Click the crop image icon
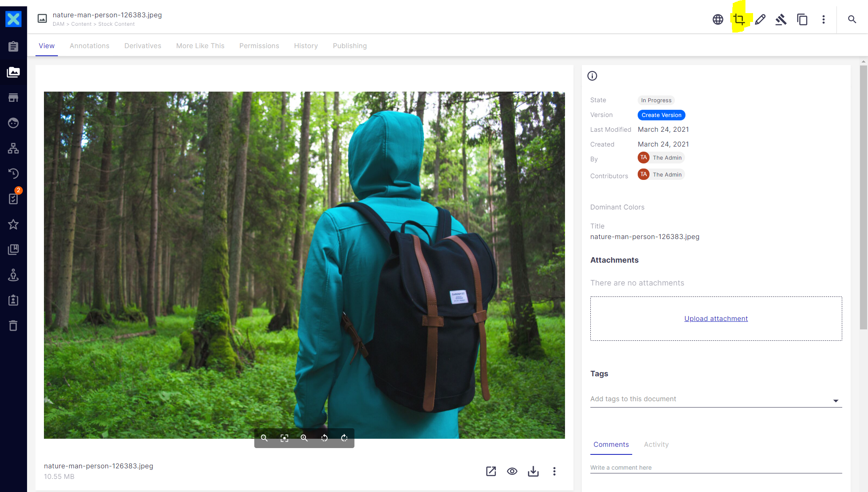The image size is (868, 492). pos(739,19)
